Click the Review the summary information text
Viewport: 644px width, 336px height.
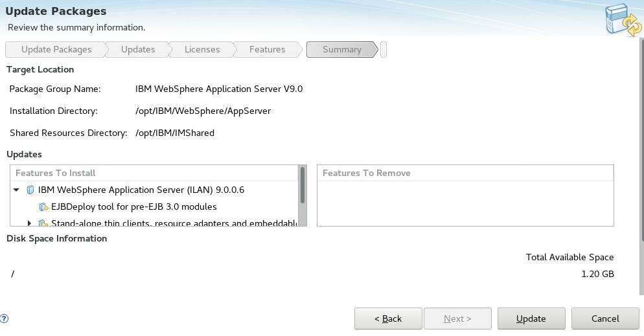(x=76, y=27)
